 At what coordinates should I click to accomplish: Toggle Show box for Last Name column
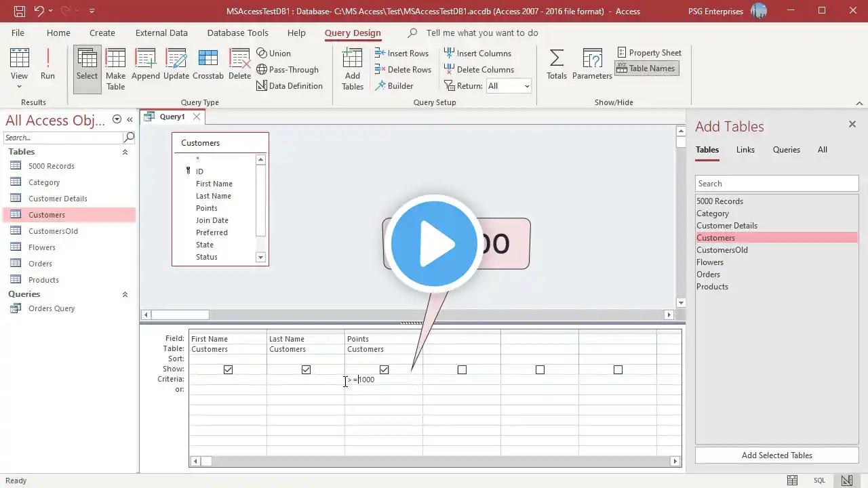tap(306, 369)
